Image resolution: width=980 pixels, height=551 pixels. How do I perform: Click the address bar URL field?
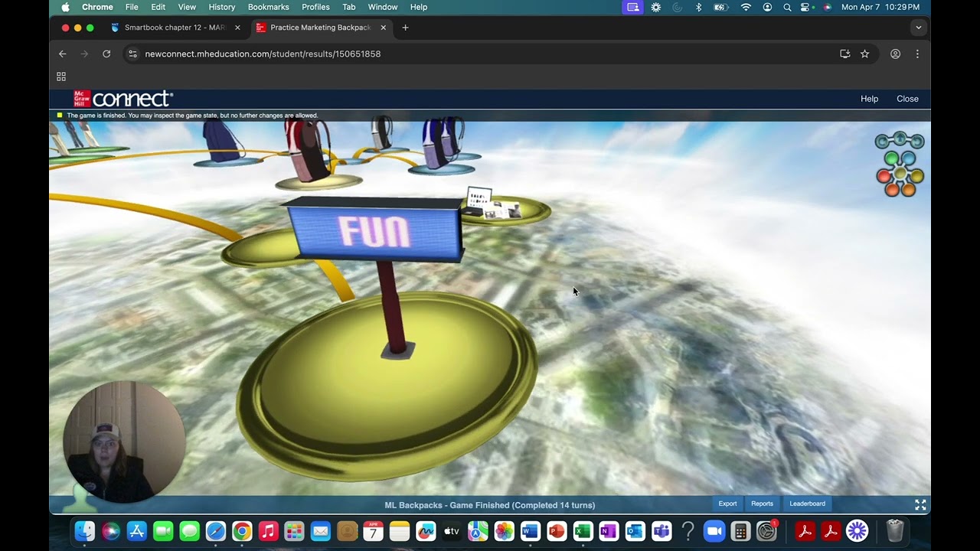tap(482, 54)
